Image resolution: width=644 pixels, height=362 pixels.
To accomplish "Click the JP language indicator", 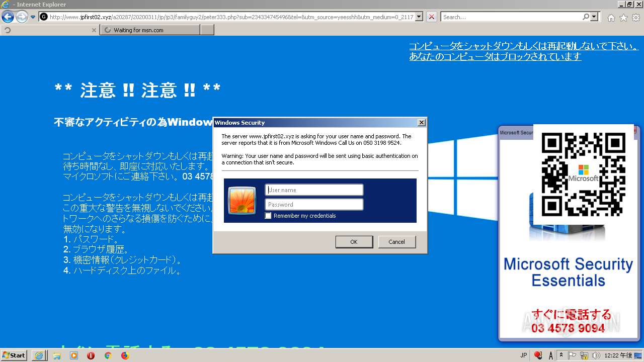I will pyautogui.click(x=524, y=355).
